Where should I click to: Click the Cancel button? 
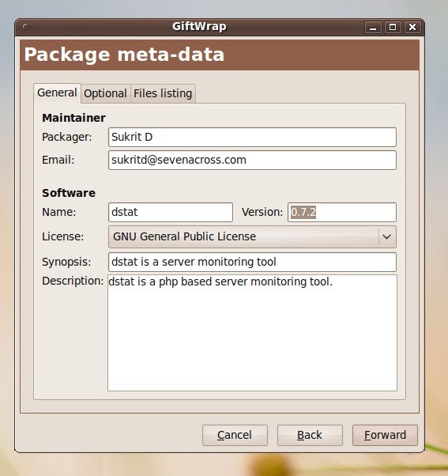pyautogui.click(x=235, y=435)
